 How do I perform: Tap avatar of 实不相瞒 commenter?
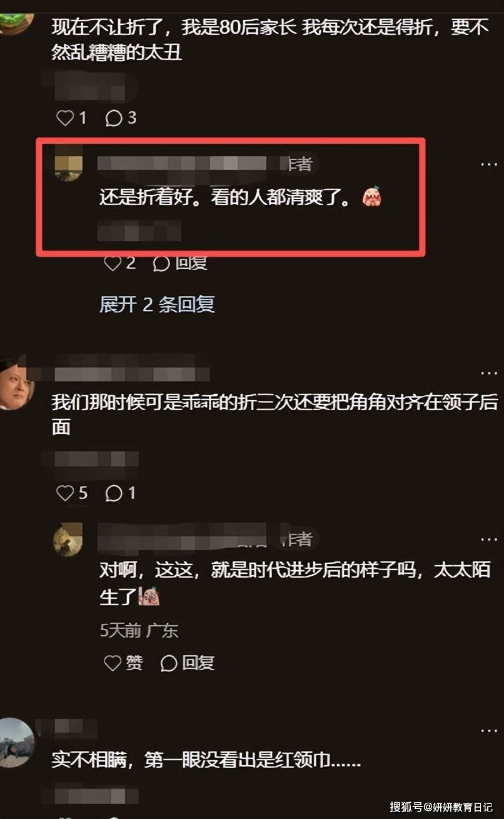pyautogui.click(x=16, y=743)
